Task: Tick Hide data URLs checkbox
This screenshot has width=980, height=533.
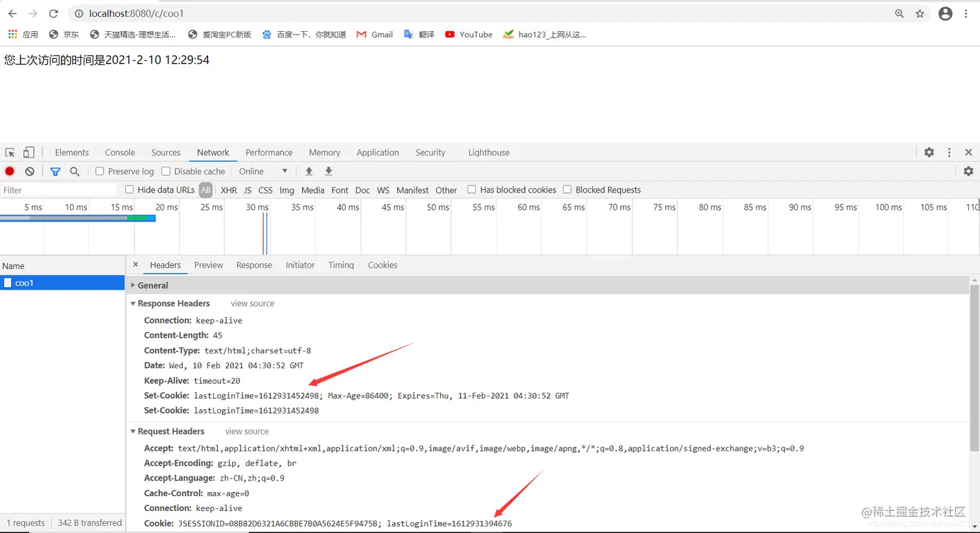Action: pyautogui.click(x=130, y=189)
